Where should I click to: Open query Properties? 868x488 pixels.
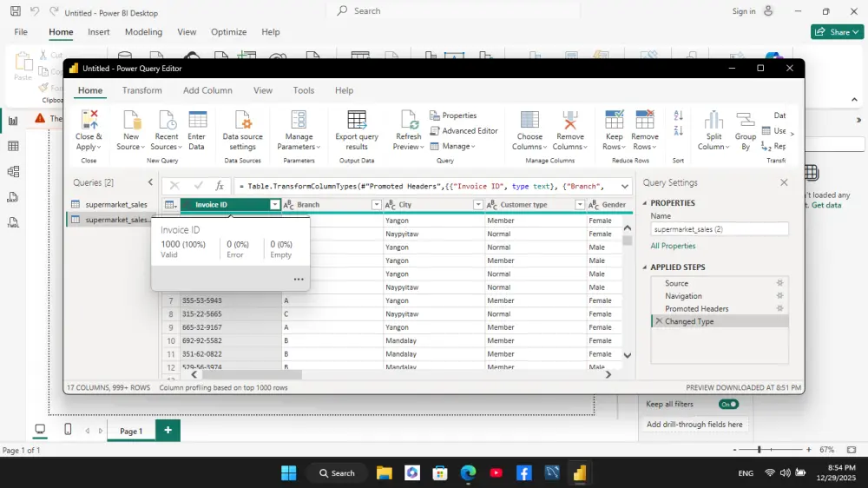[453, 115]
